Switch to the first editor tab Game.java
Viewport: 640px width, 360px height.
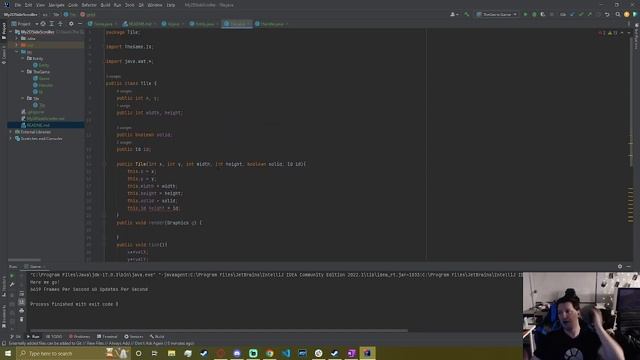pos(102,24)
